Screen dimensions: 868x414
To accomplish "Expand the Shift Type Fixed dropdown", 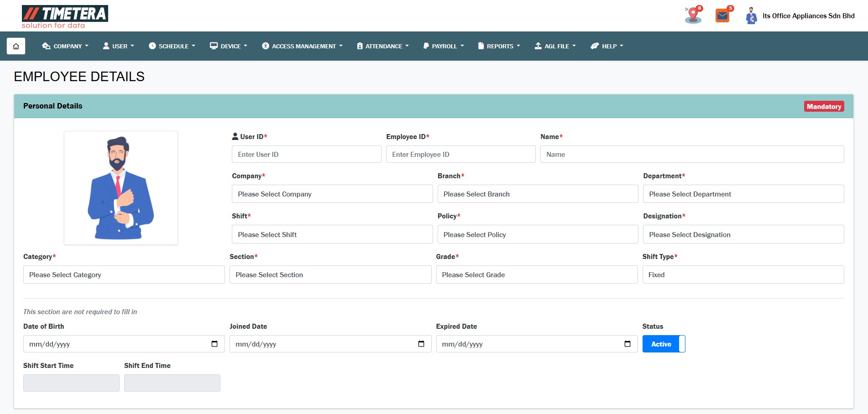I will pyautogui.click(x=743, y=275).
